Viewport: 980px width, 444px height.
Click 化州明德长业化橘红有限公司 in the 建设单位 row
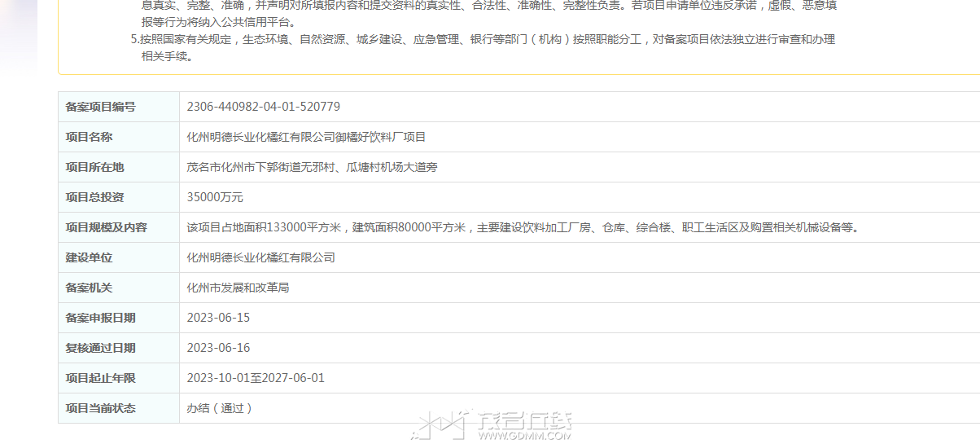[x=261, y=257]
